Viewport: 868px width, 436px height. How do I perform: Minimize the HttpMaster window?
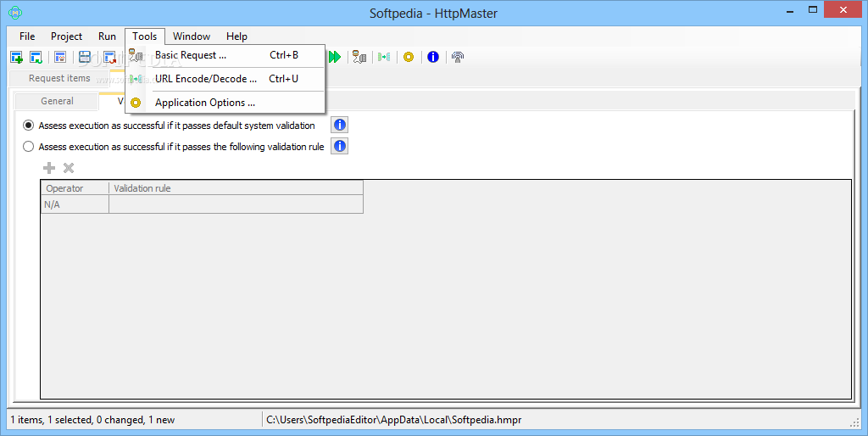click(790, 10)
